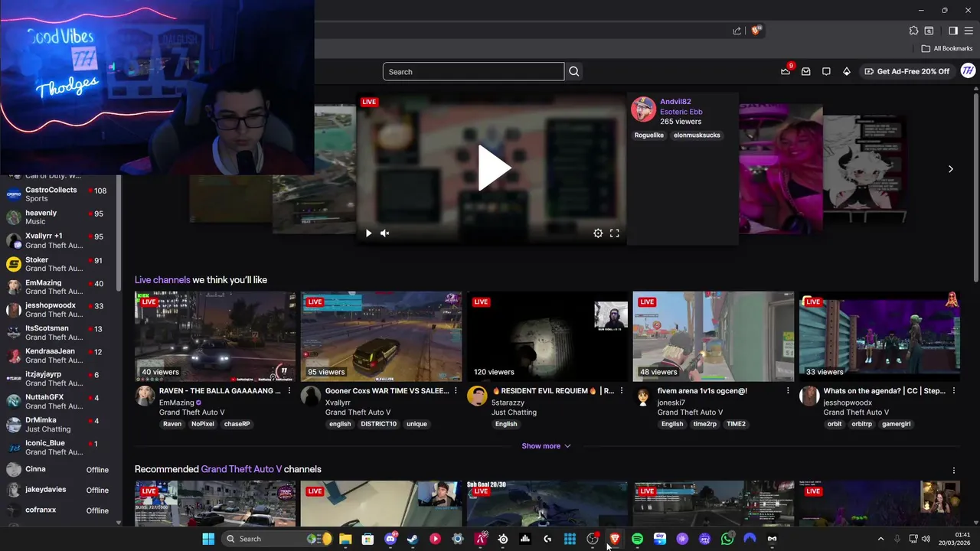The image size is (980, 551).
Task: Click joneski7's avatar under the stream card
Action: point(643,396)
